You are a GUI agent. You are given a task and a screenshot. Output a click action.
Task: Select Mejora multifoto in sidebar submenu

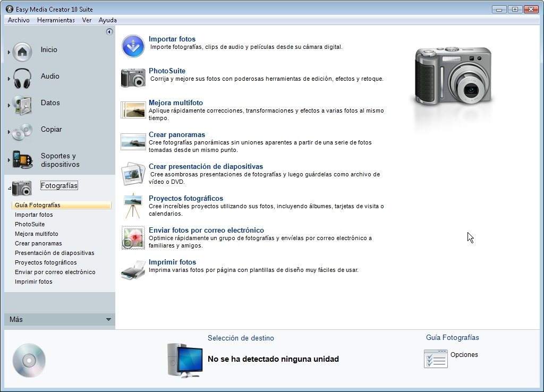coord(37,234)
